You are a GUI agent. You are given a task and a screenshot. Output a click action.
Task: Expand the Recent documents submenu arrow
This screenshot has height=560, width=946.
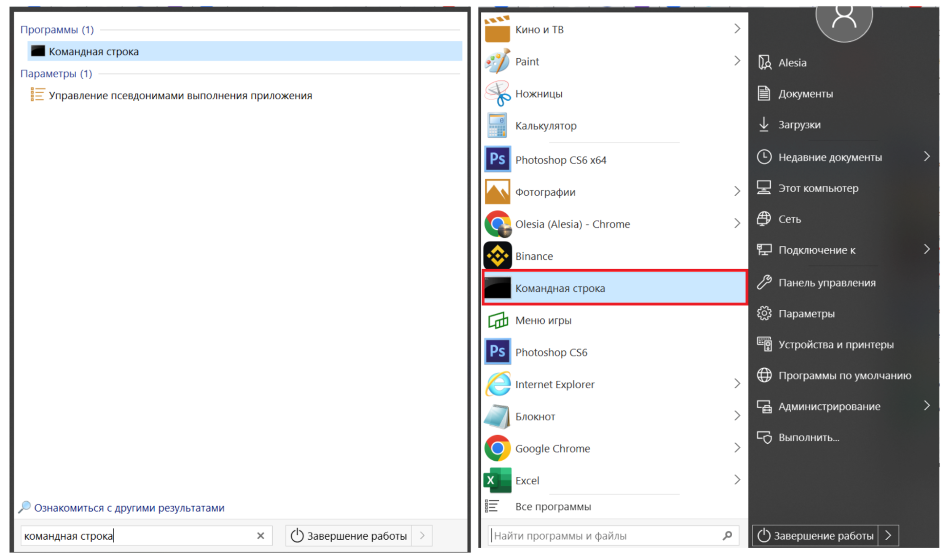[927, 157]
